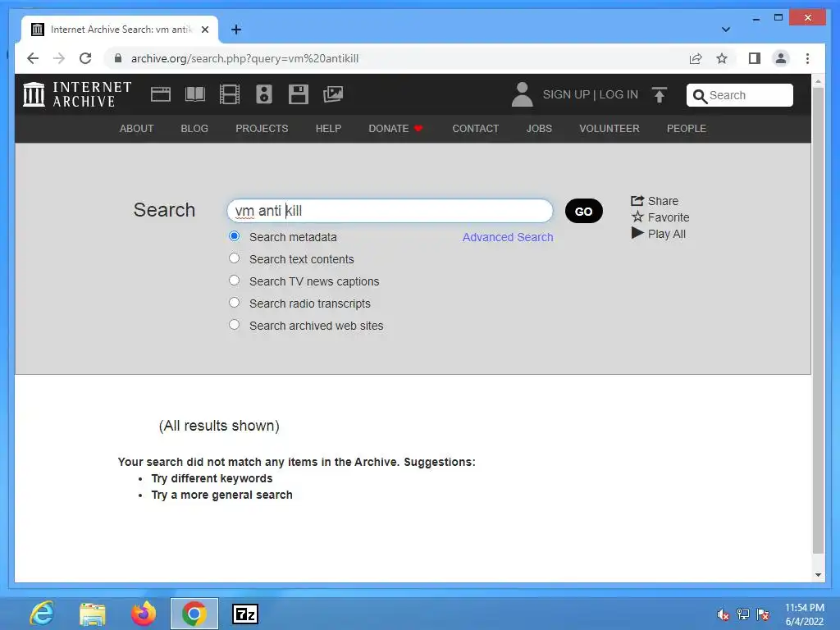Viewport: 840px width, 630px height.
Task: Click the Share icon beside search
Action: coord(637,201)
